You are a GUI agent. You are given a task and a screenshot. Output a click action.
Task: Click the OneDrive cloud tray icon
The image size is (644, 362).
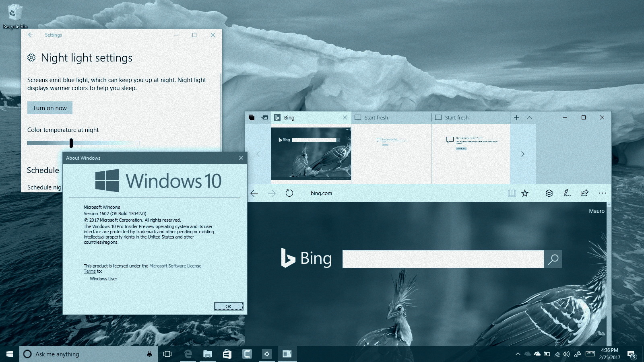[537, 354]
